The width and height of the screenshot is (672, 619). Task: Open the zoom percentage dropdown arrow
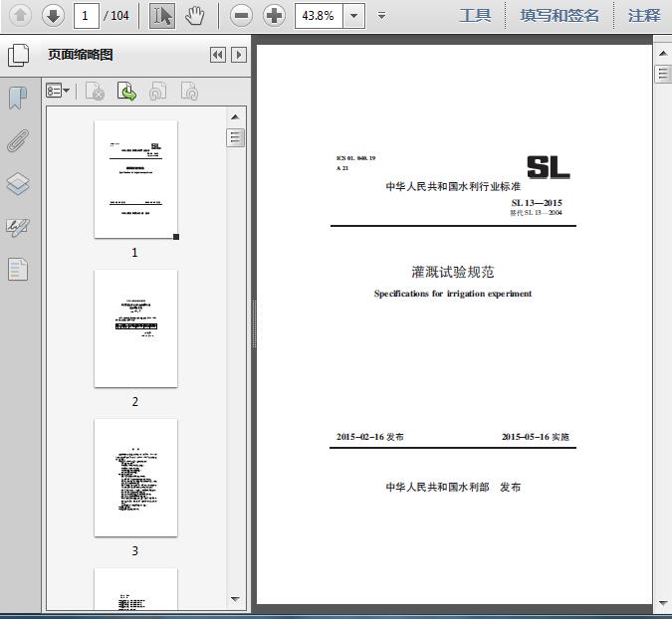[x=354, y=16]
